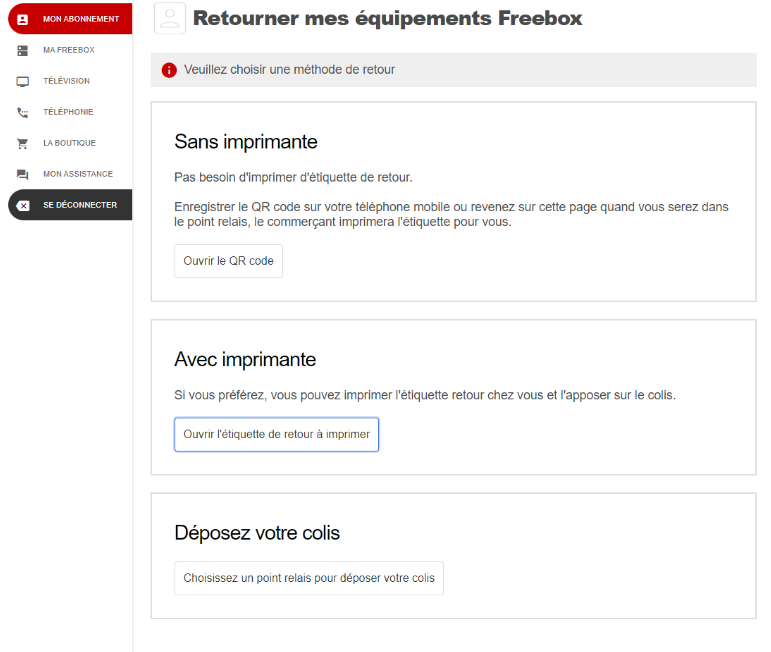Choose a relay point to drop parcel
Viewport: 771px width, 652px height.
(309, 578)
